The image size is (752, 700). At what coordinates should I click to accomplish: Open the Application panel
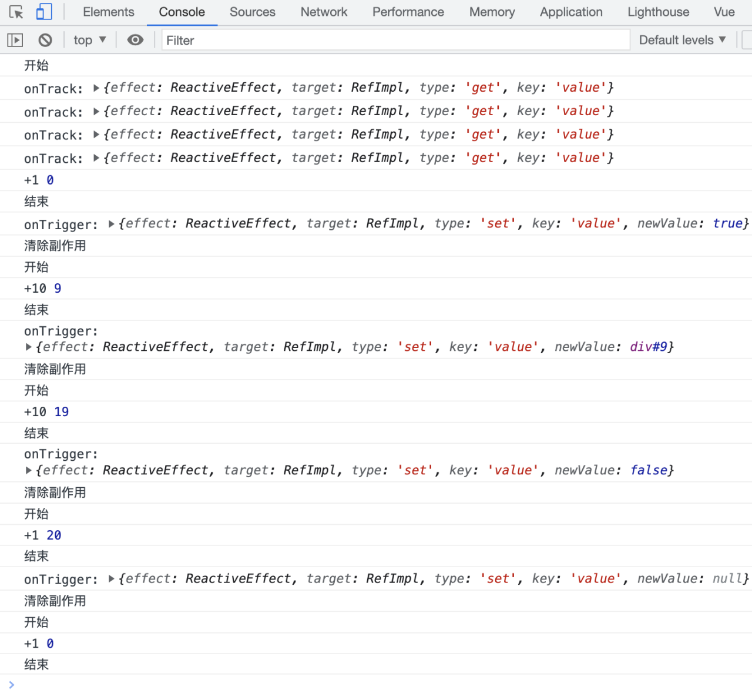coord(570,12)
